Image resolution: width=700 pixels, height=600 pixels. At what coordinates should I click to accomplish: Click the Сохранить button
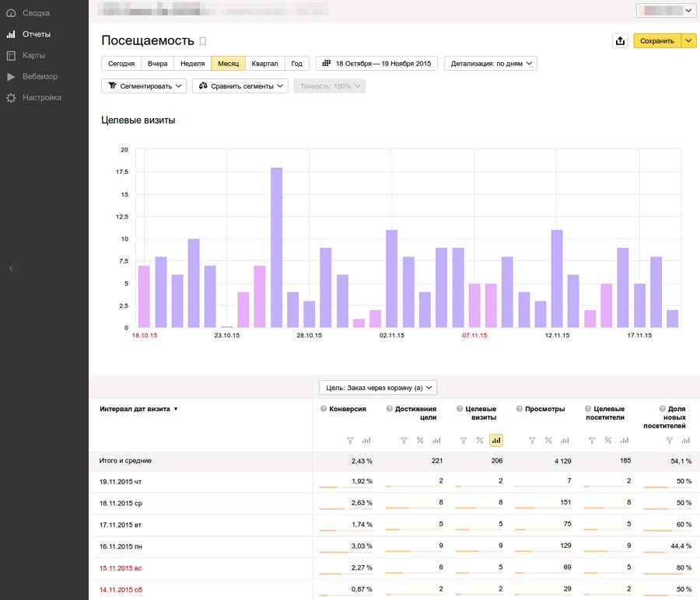pyautogui.click(x=656, y=41)
